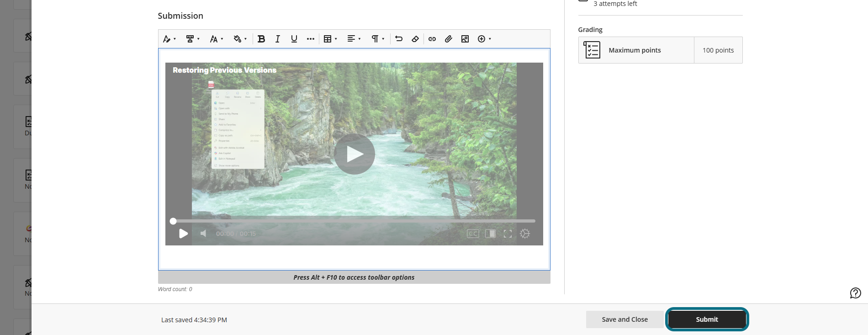Image resolution: width=868 pixels, height=335 pixels.
Task: Attach a file with the paperclip icon
Action: (x=449, y=39)
